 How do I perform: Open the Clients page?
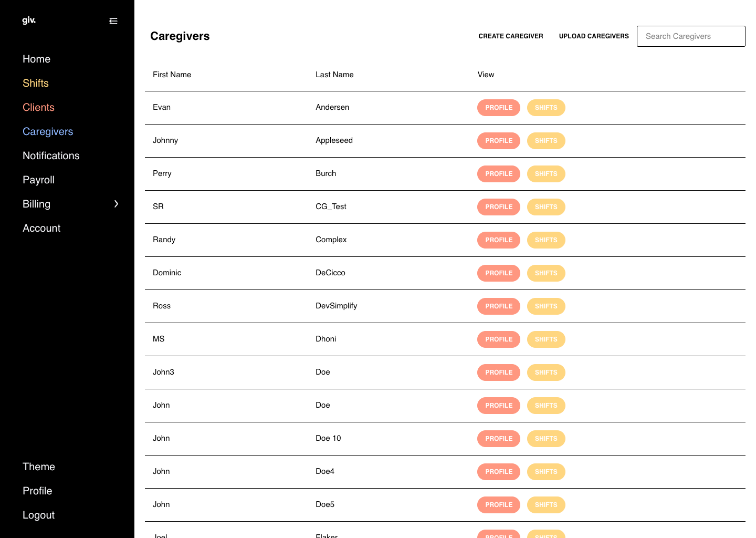point(38,107)
